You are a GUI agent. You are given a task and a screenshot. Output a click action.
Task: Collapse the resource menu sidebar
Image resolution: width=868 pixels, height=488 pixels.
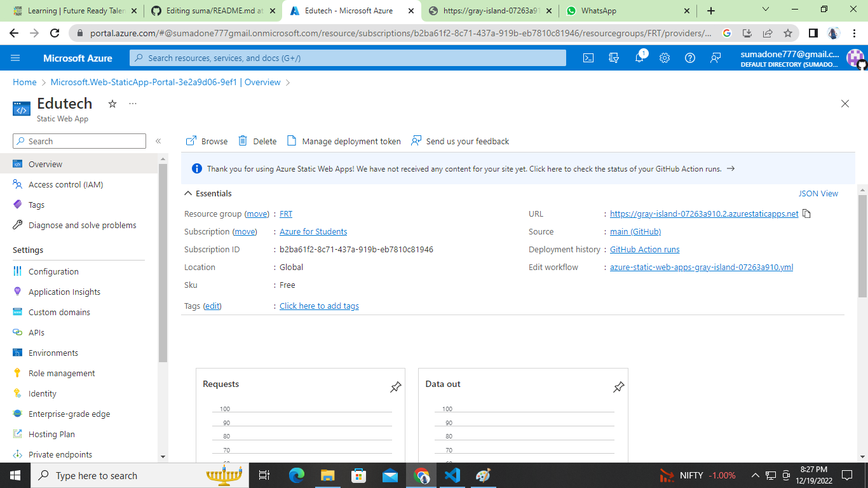click(158, 141)
